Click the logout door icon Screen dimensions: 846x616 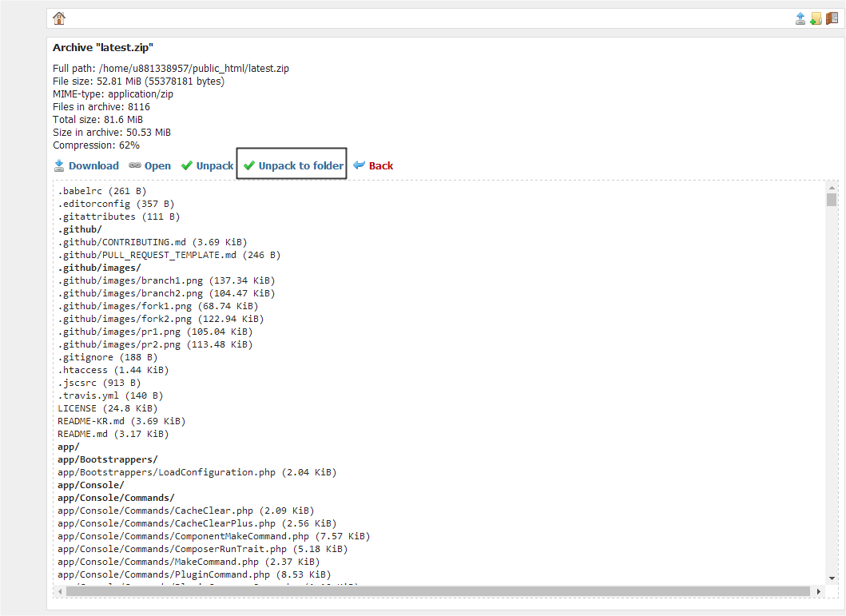click(x=832, y=19)
